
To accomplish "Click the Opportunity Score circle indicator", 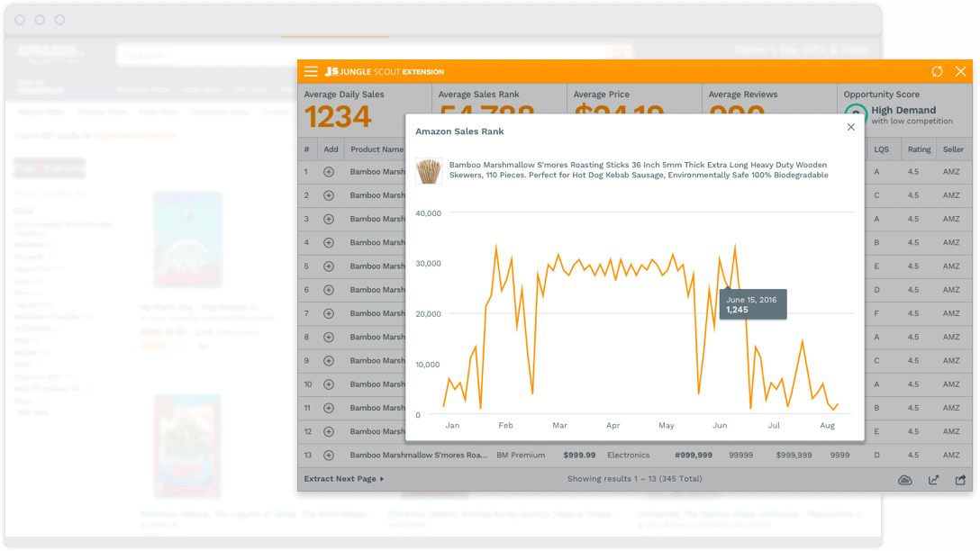I will (856, 115).
